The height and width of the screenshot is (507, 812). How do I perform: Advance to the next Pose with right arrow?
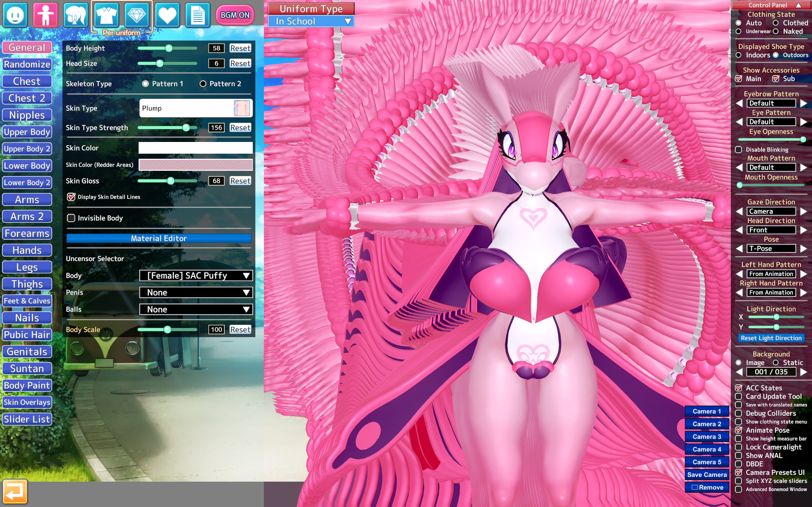[803, 249]
